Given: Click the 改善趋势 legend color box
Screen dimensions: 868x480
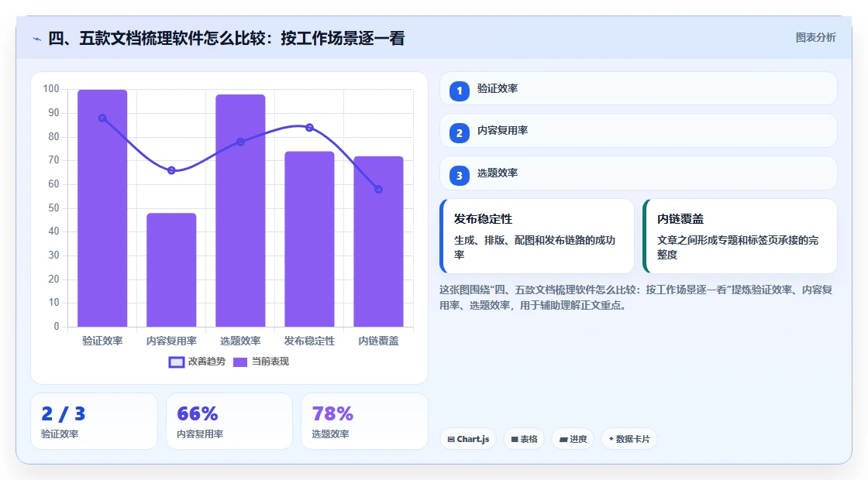Looking at the screenshot, I should click(x=176, y=362).
